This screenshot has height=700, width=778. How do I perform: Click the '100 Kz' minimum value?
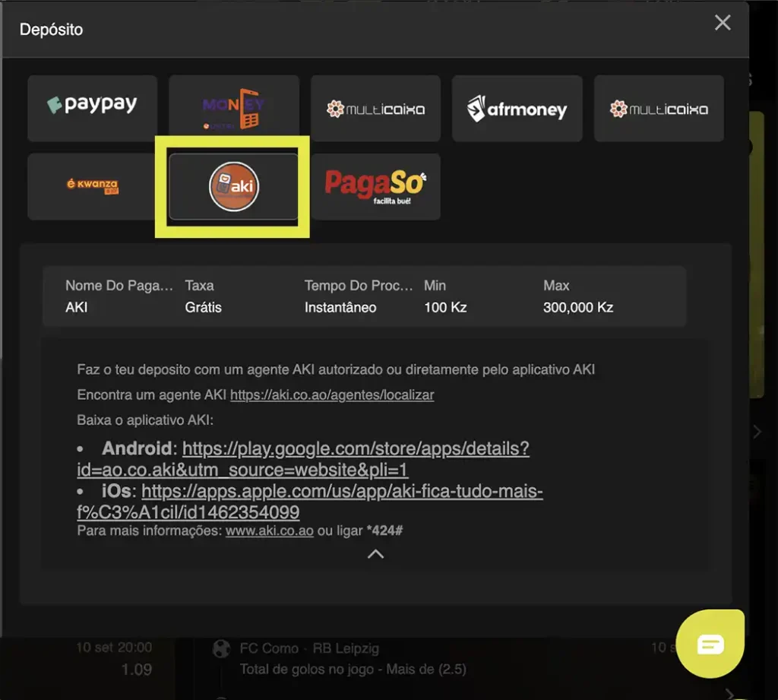click(445, 307)
